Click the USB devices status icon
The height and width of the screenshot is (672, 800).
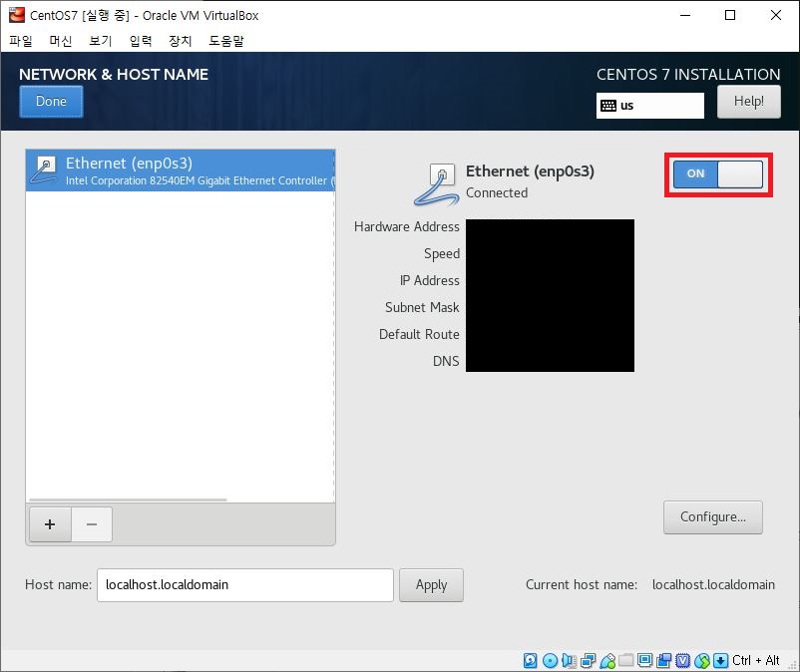pos(607,660)
